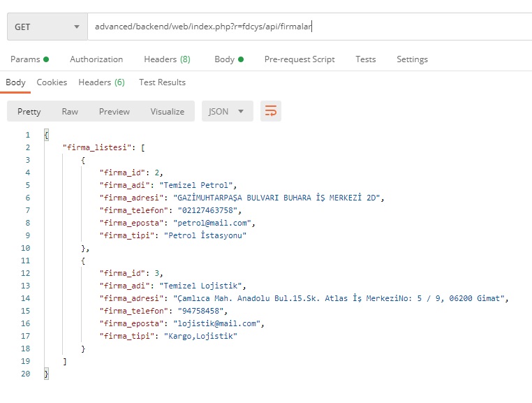Select the Preview response view

(114, 111)
